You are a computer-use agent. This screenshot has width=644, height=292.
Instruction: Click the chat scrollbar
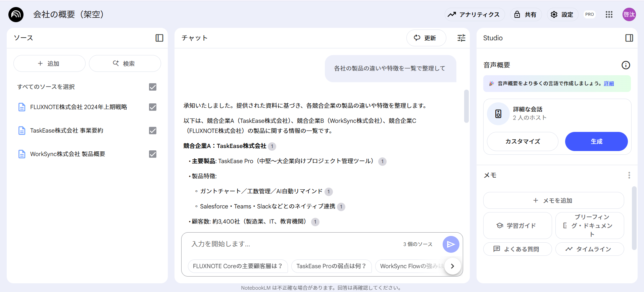pyautogui.click(x=466, y=106)
